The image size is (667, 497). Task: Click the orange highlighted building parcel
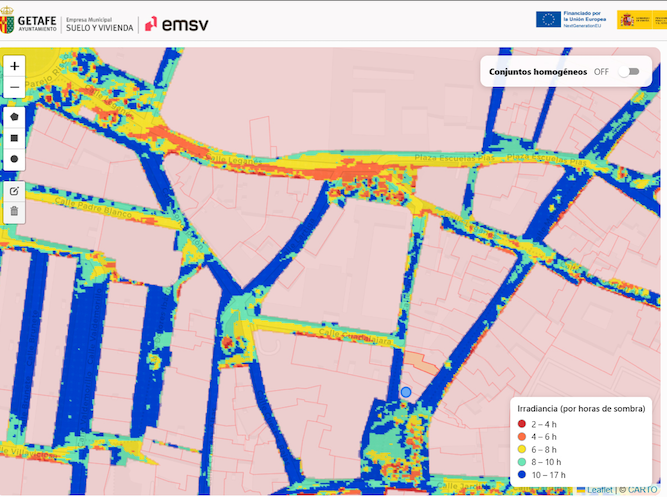(x=420, y=362)
